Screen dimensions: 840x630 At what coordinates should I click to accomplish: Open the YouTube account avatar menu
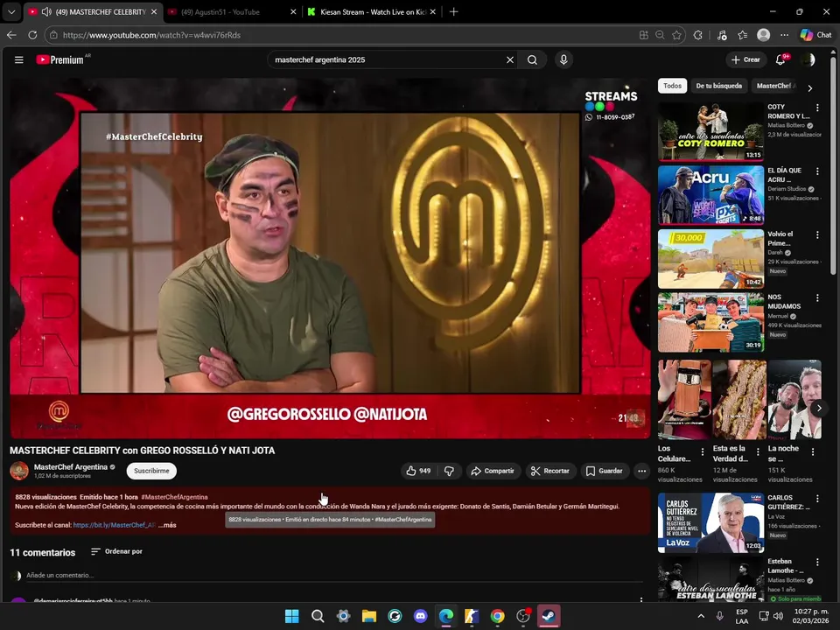[808, 60]
